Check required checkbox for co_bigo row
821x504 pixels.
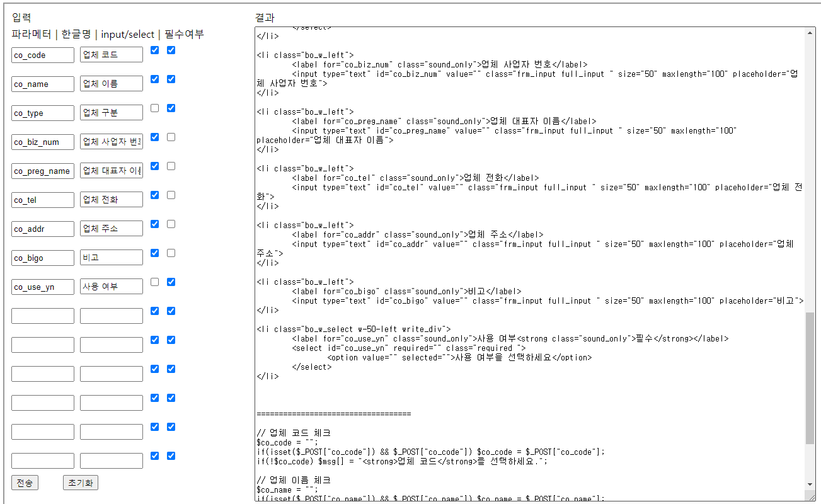[x=171, y=253]
